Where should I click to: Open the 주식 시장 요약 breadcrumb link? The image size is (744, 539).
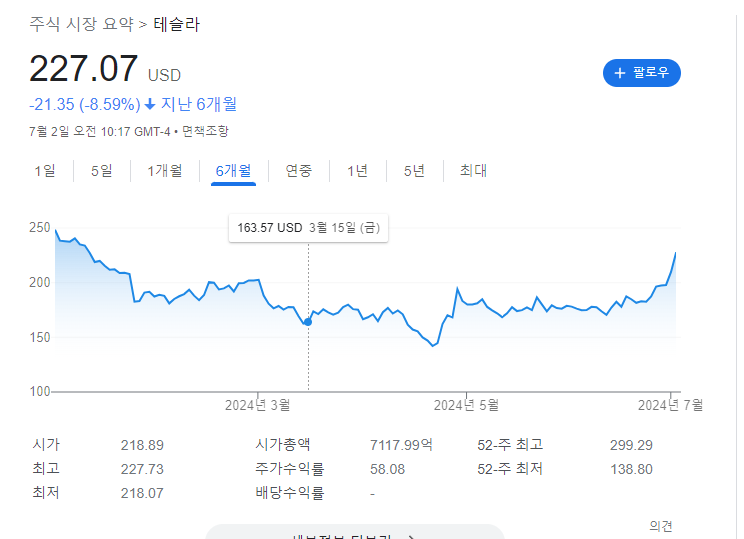point(82,24)
